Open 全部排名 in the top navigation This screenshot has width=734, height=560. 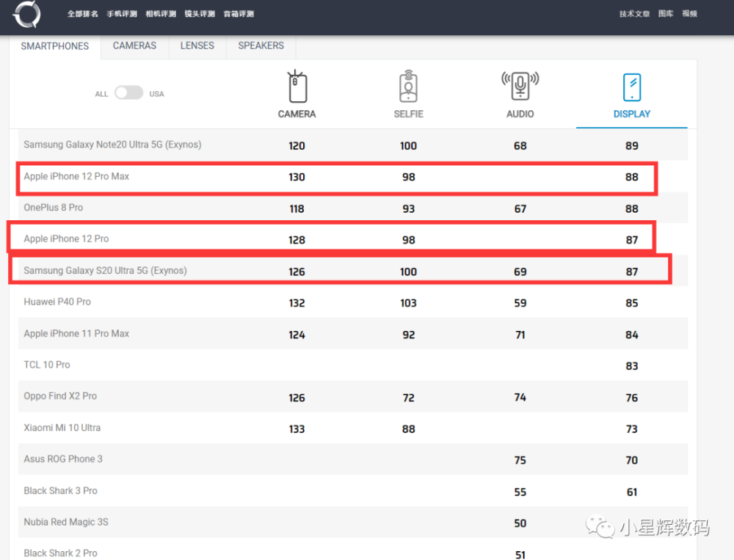point(83,14)
